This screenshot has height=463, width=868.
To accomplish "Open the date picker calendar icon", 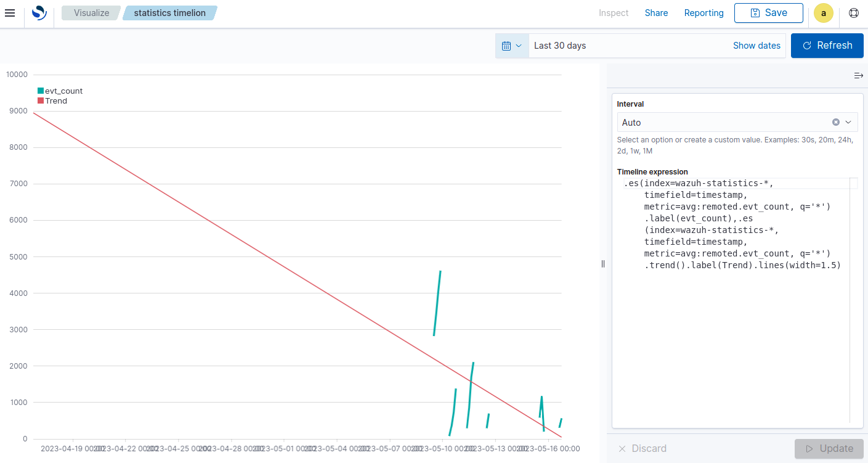I will [x=508, y=45].
